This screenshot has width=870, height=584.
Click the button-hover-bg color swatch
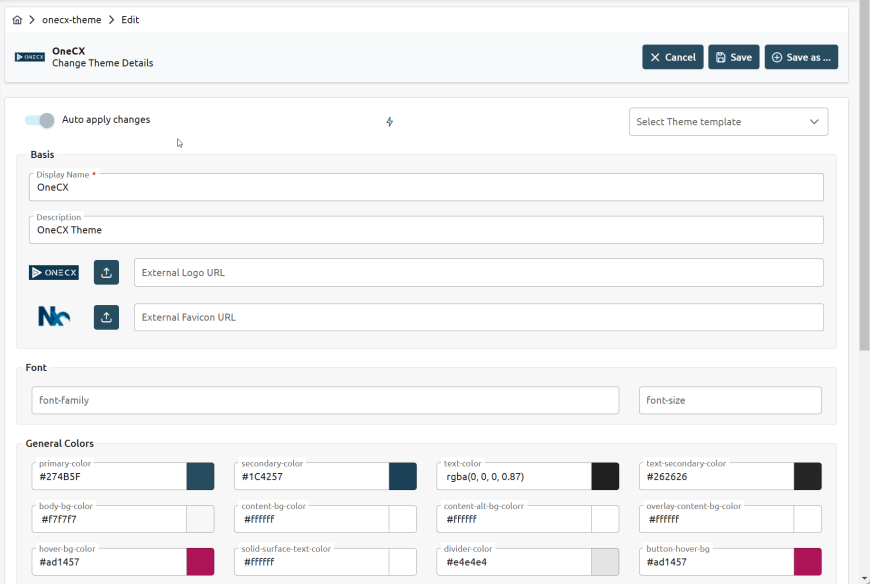[807, 561]
